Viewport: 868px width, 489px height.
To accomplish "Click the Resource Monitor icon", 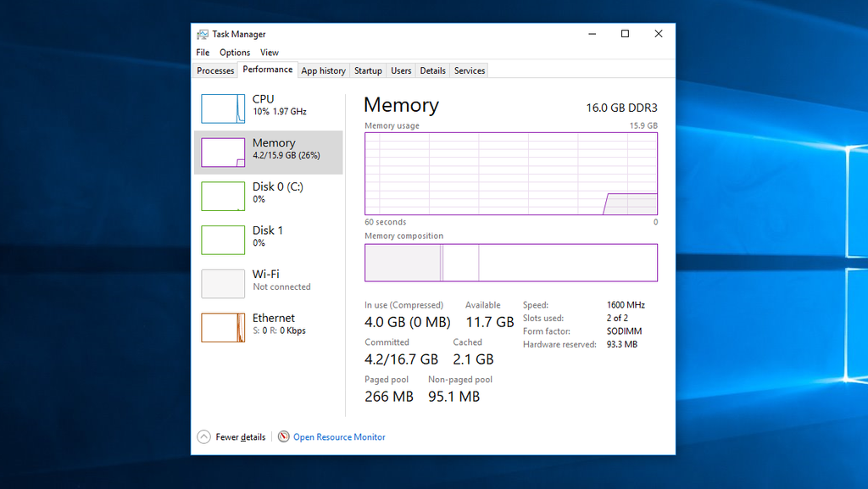I will click(283, 437).
